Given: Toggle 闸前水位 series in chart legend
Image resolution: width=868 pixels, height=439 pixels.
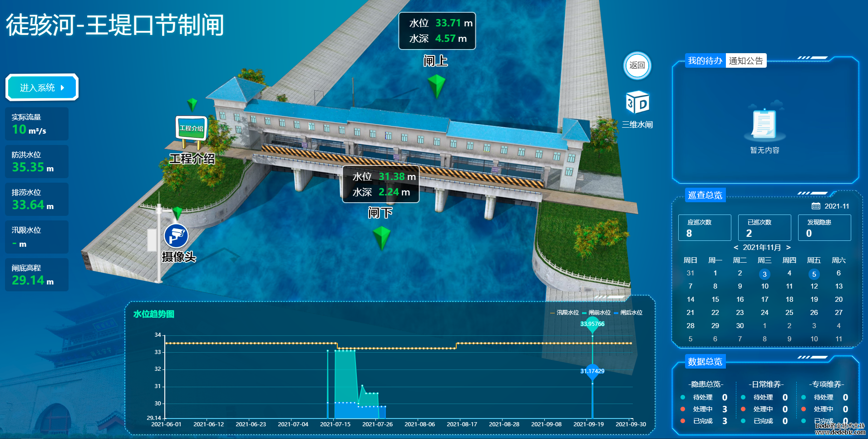Looking at the screenshot, I should (597, 313).
